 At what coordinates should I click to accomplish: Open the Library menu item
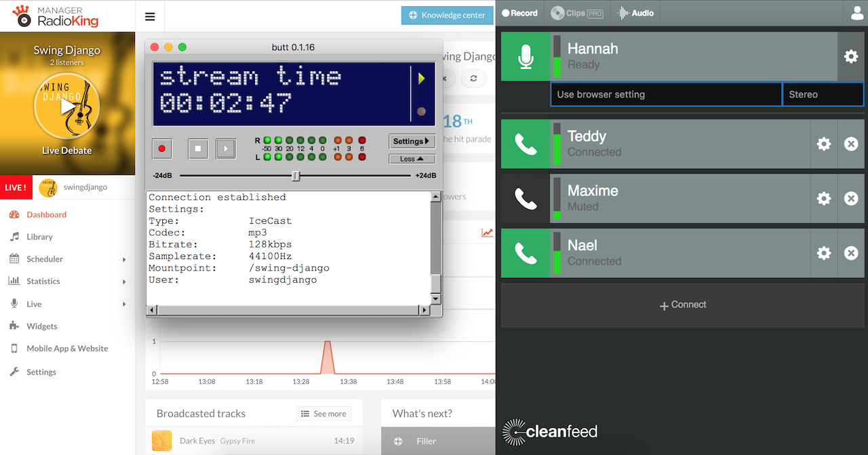pos(39,237)
